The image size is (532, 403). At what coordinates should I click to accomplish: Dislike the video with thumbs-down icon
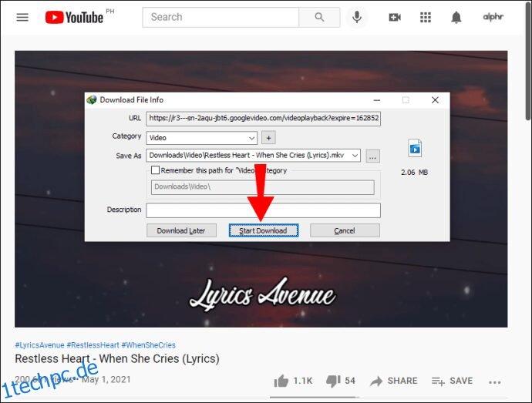click(x=333, y=381)
